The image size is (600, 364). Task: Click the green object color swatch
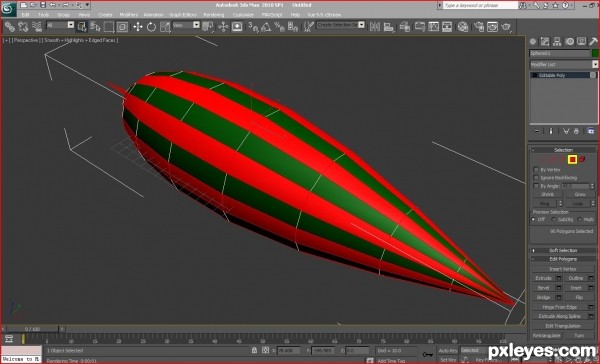tap(595, 53)
